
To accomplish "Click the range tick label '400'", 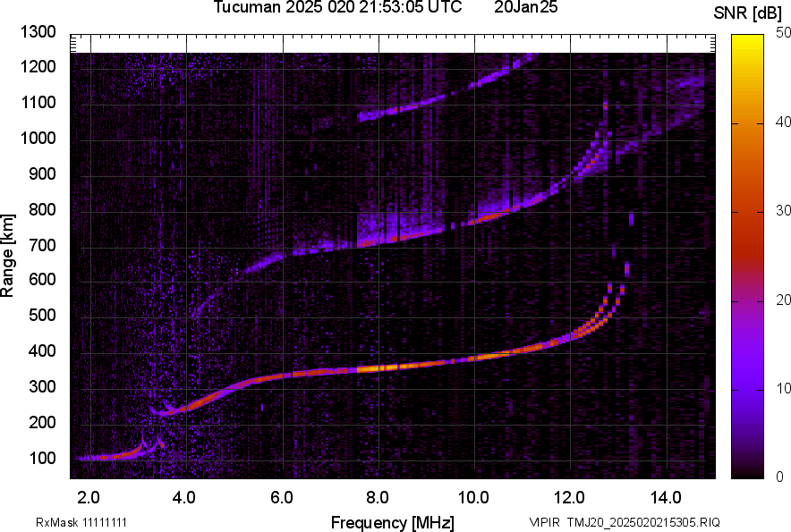I will pos(42,350).
